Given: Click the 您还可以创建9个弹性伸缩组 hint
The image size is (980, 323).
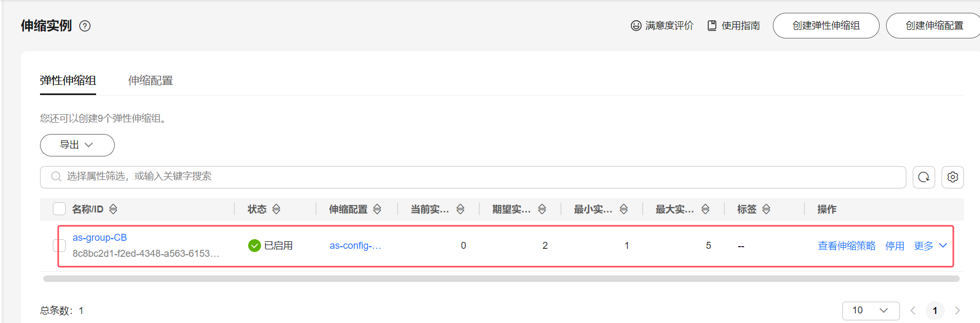Looking at the screenshot, I should [104, 118].
